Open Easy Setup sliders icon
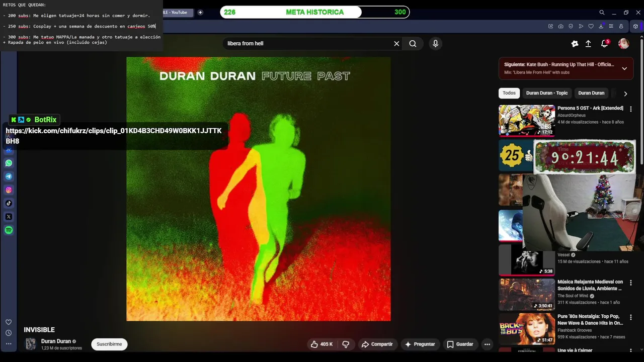This screenshot has width=644, height=362. click(611, 26)
